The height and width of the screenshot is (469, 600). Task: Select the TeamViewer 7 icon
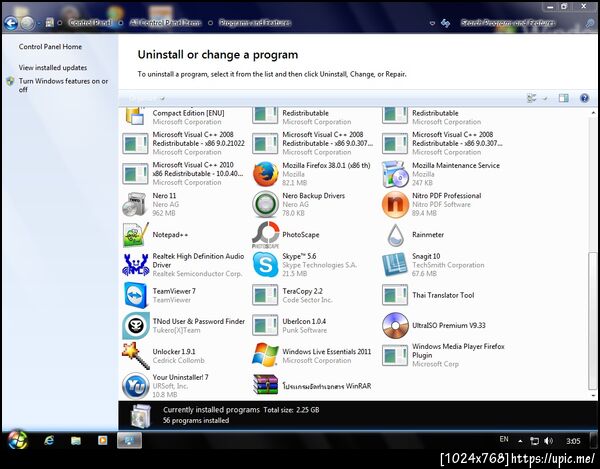135,295
